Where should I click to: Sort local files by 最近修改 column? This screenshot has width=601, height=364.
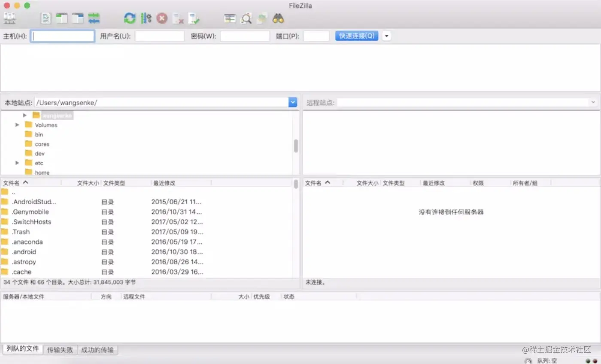pos(182,183)
